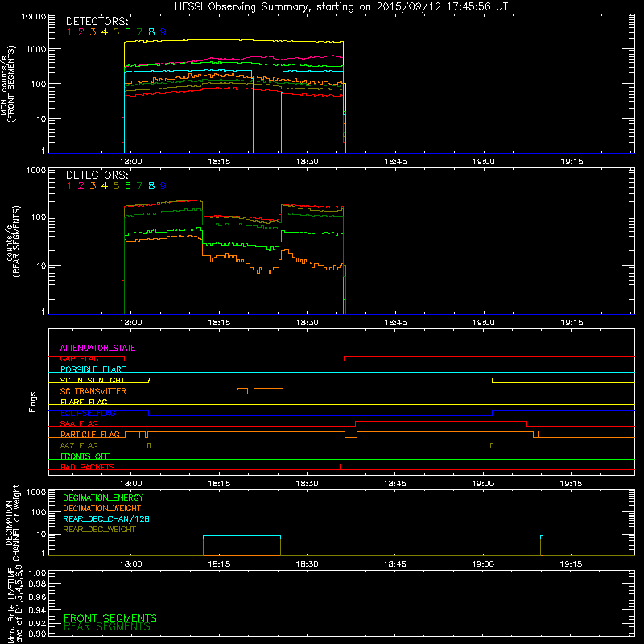Click 18:15 tick under front segments plot
This screenshot has height=644, width=644.
(219, 162)
